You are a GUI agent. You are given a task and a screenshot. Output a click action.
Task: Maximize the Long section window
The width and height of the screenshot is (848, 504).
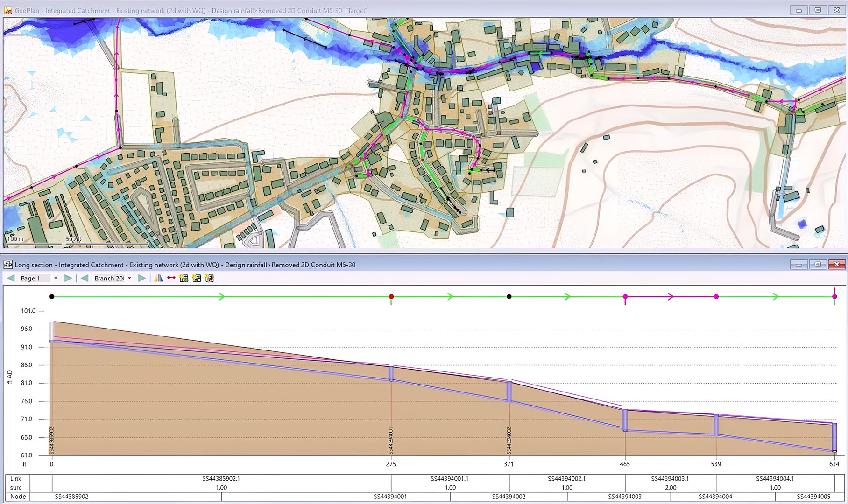coord(818,265)
